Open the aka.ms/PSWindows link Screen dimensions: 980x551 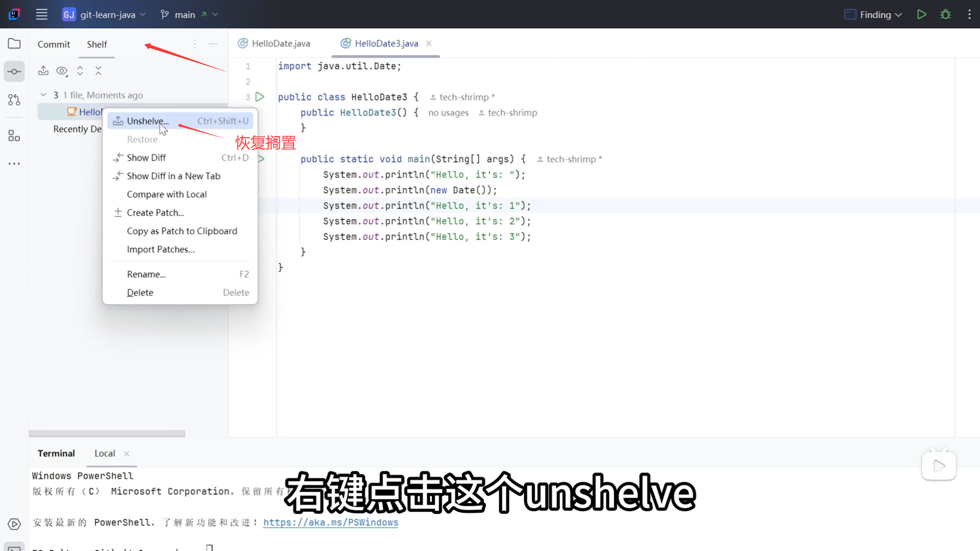pos(330,522)
